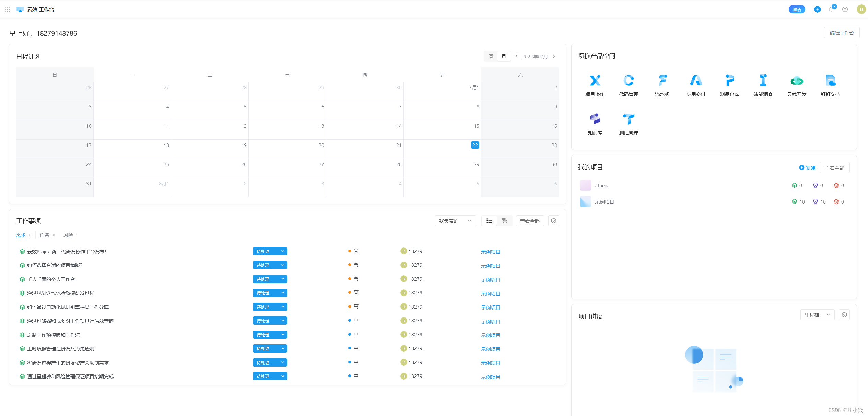Open the 测试管理 product icon
The image size is (868, 416).
pyautogui.click(x=629, y=119)
